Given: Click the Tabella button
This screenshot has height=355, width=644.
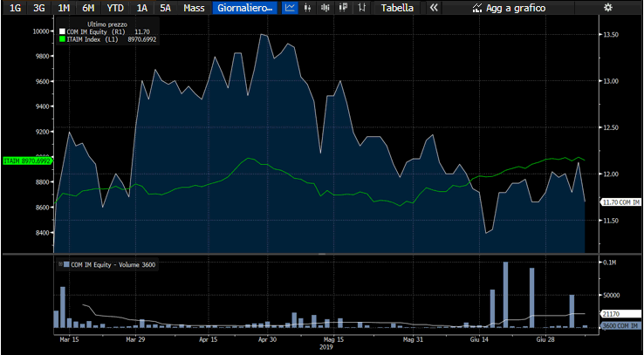Looking at the screenshot, I should click(397, 8).
